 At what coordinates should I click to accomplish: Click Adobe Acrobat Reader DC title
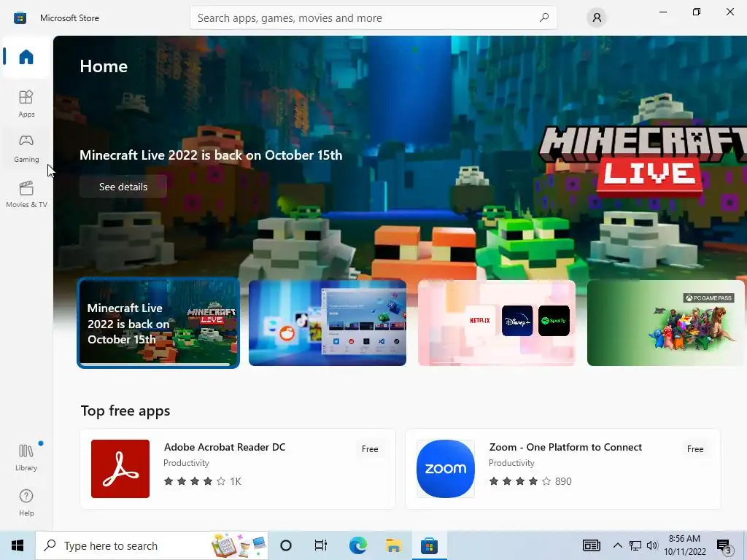pos(225,447)
